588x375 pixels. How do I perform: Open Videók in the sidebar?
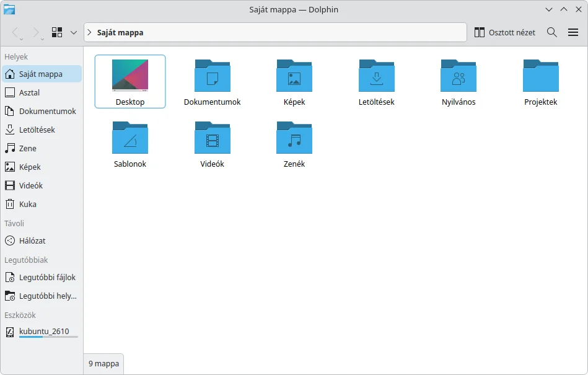click(x=42, y=185)
